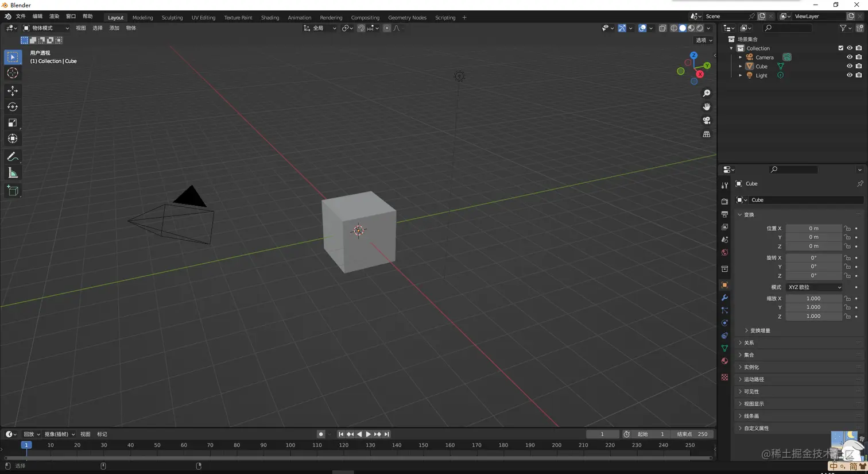Open the World properties tab
This screenshot has height=474, width=868.
[724, 253]
